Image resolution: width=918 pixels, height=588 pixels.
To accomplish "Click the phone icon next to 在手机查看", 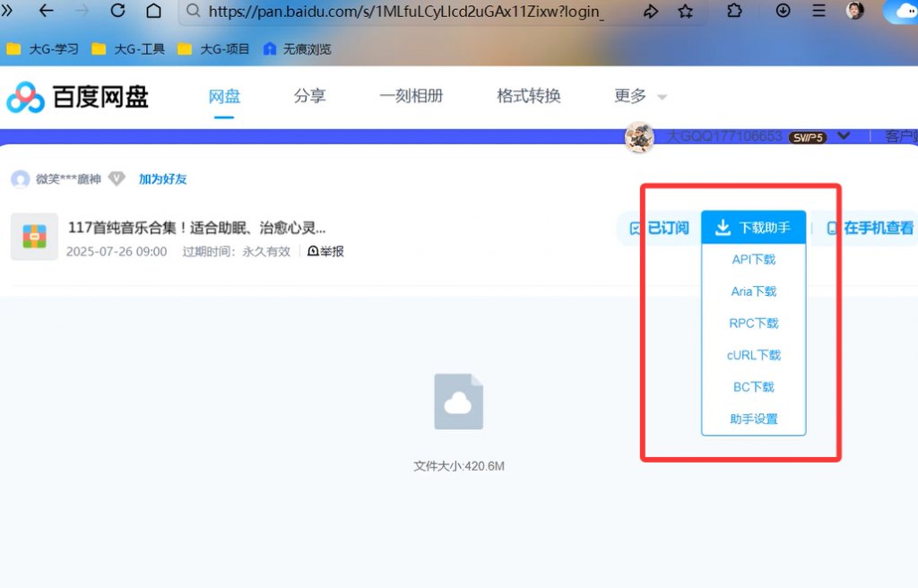I will (834, 227).
